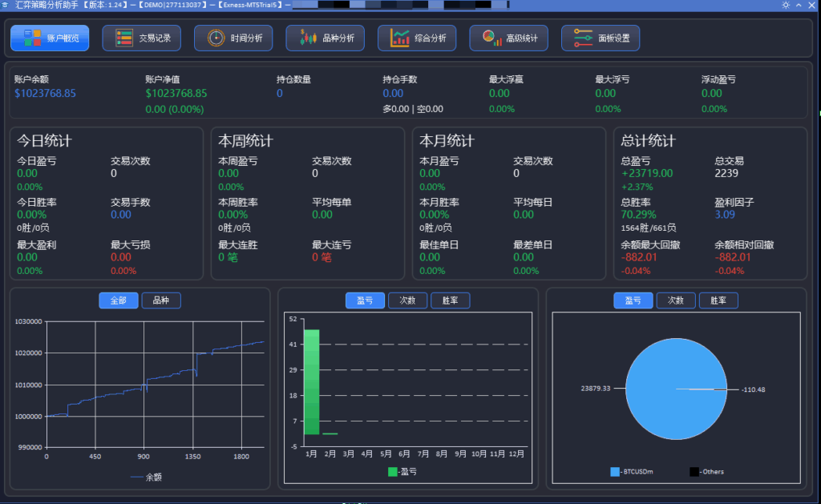Switch the monthly bar chart to 次数
Screen dimensions: 821x504
point(407,300)
